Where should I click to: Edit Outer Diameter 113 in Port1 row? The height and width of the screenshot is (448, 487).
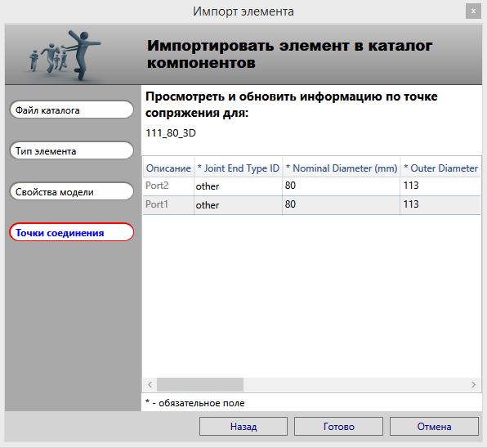[440, 204]
